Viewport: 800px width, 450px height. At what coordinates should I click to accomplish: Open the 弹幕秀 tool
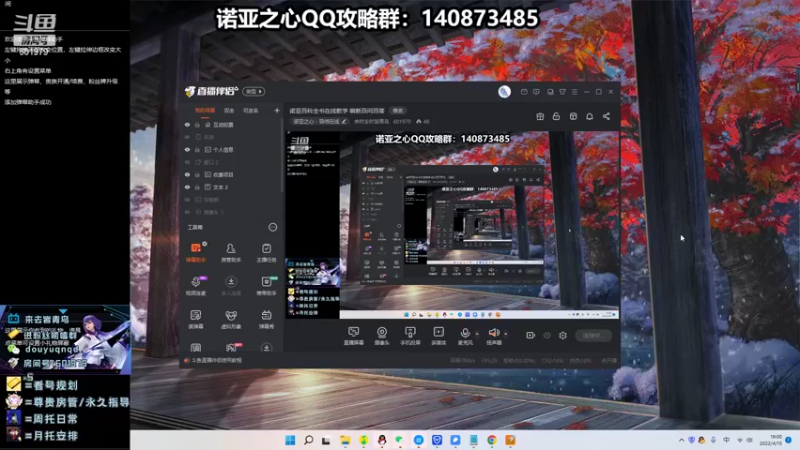coord(266,319)
